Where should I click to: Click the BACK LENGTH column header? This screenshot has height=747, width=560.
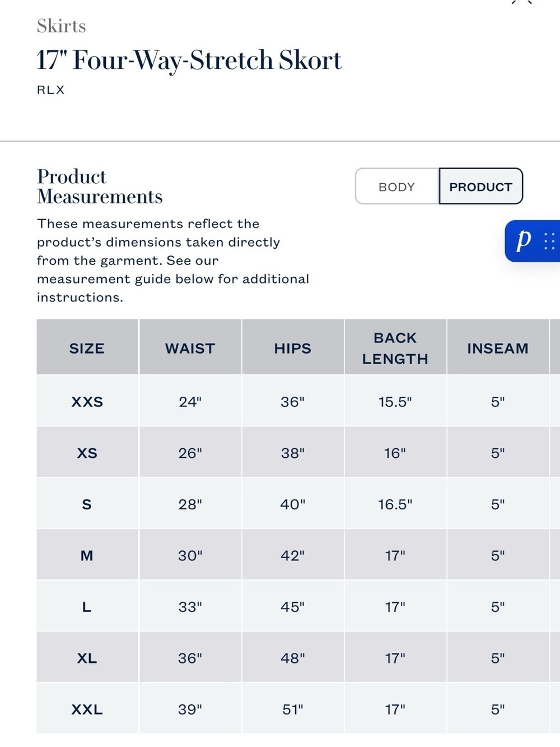(x=395, y=348)
